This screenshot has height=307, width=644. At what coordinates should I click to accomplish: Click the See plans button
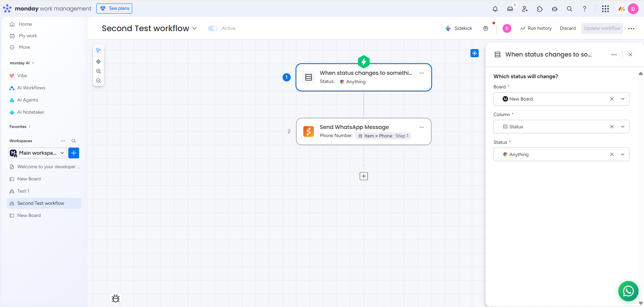(114, 8)
